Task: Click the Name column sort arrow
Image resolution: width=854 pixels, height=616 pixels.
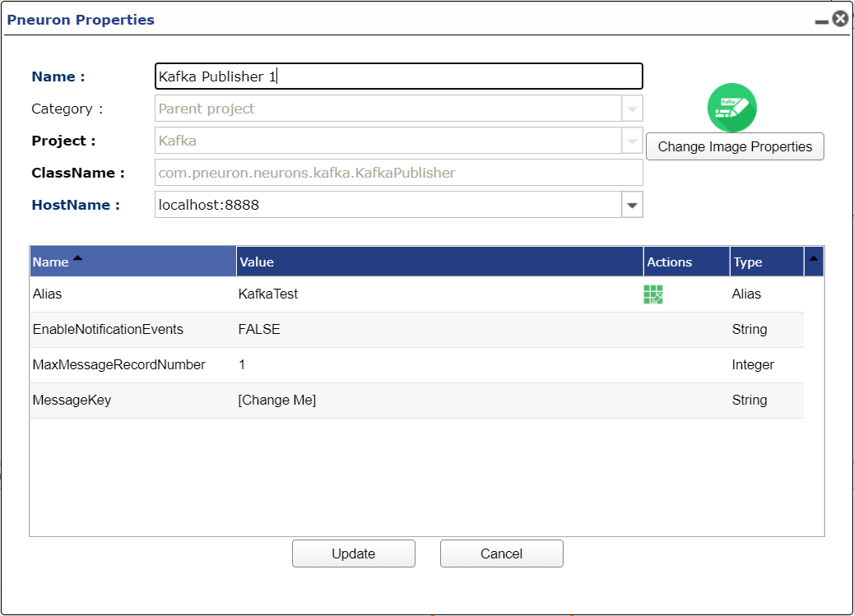Action: pyautogui.click(x=78, y=258)
